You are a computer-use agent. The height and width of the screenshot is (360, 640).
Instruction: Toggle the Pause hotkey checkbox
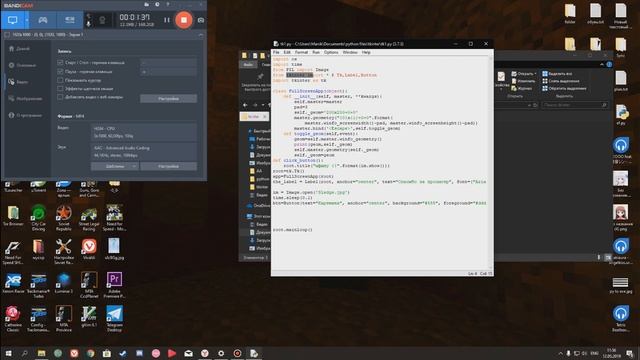(x=60, y=71)
